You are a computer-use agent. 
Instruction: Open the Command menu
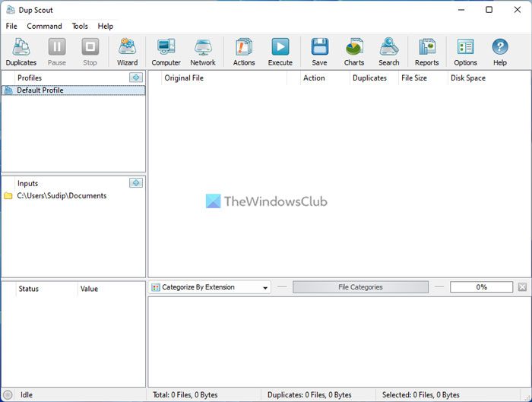click(44, 26)
